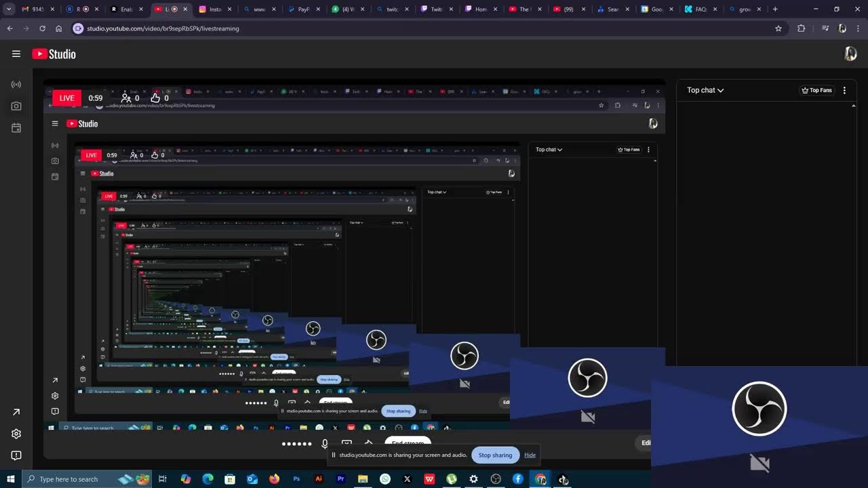Open Chrome media controls icon

pyautogui.click(x=825, y=28)
